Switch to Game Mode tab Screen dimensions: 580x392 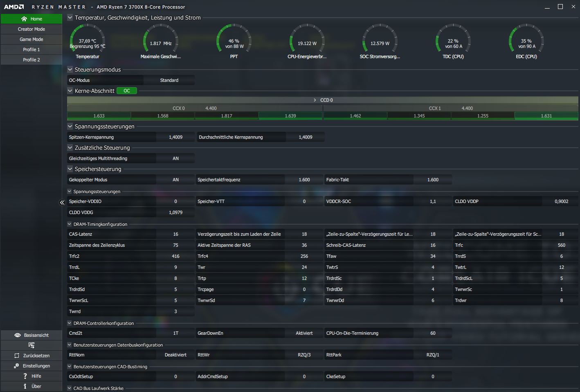click(31, 39)
